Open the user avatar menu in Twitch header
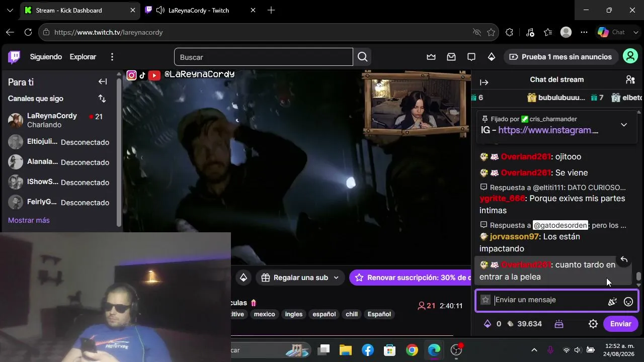 [630, 56]
